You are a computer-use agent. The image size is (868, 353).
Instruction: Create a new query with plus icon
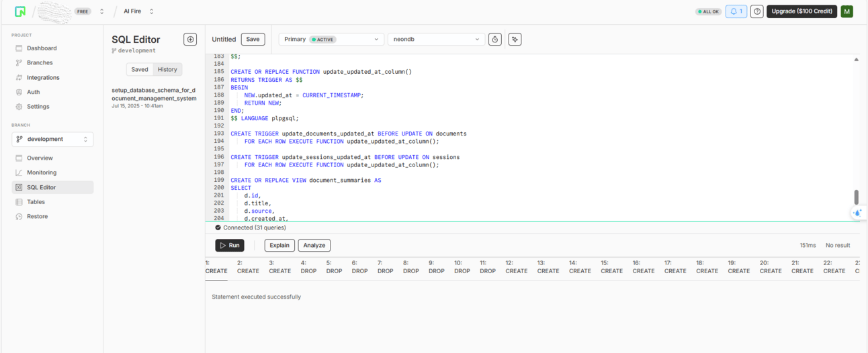(190, 40)
